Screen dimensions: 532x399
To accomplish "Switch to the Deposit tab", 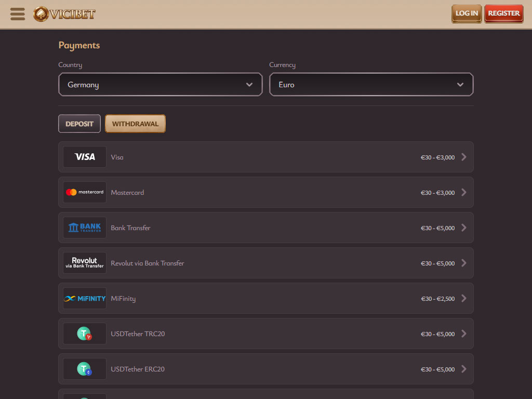I will coord(79,124).
